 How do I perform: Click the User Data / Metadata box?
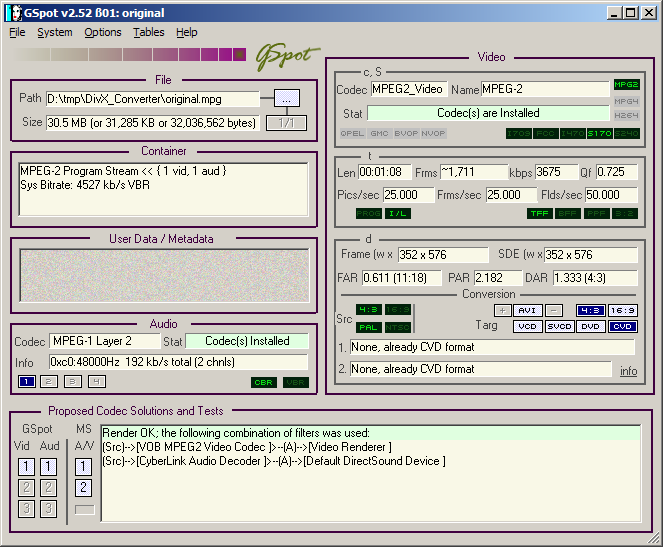point(164,276)
